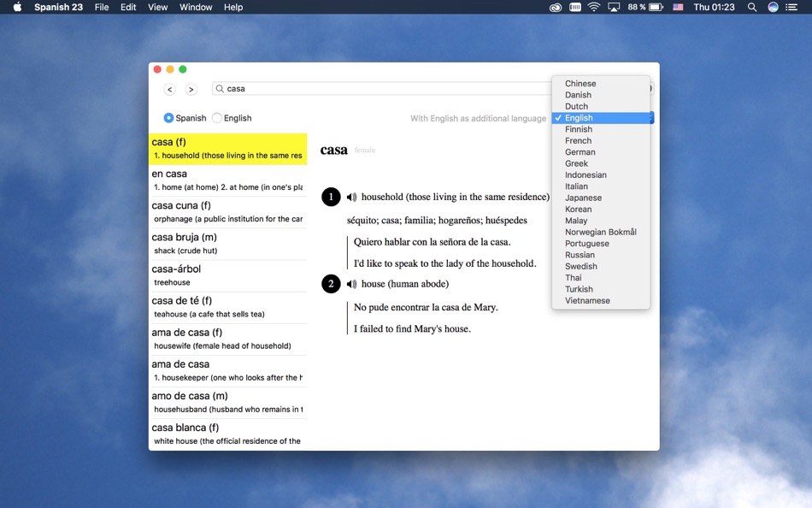Select the 'casa blanca (f)' entry
The width and height of the screenshot is (812, 508).
point(228,434)
